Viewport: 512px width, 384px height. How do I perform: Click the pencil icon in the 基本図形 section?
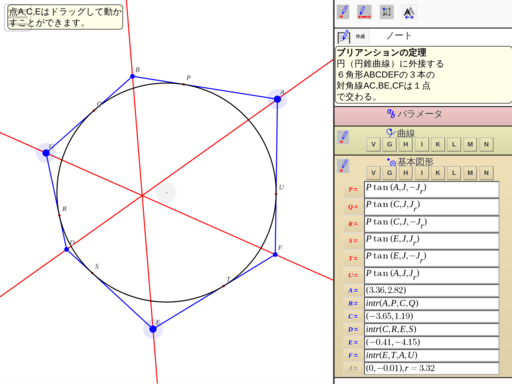click(x=343, y=166)
